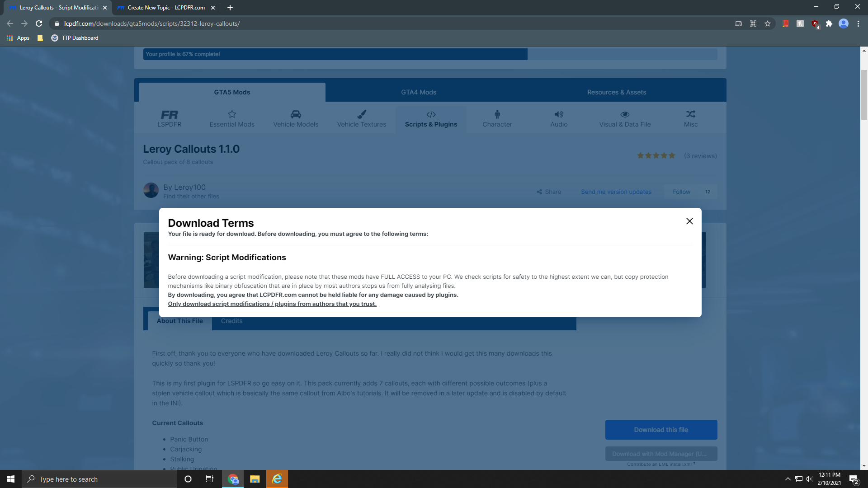The image size is (868, 488).
Task: Click Send me version updates link
Action: (616, 192)
